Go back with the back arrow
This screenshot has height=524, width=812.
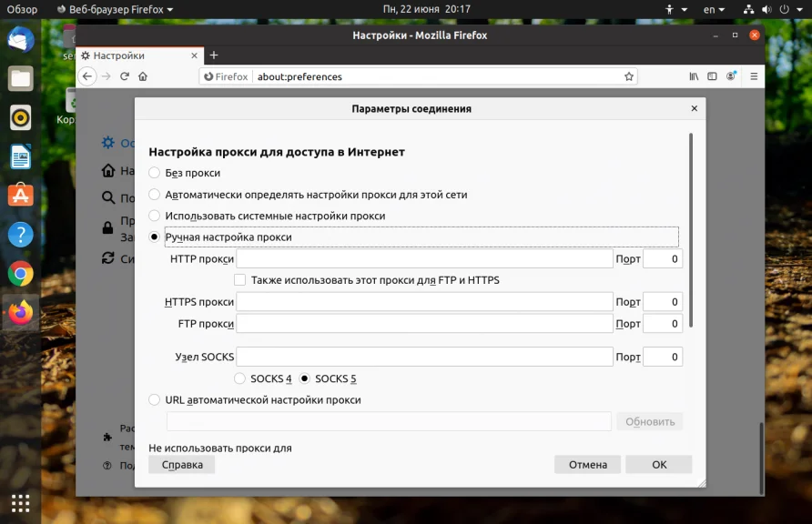click(87, 76)
